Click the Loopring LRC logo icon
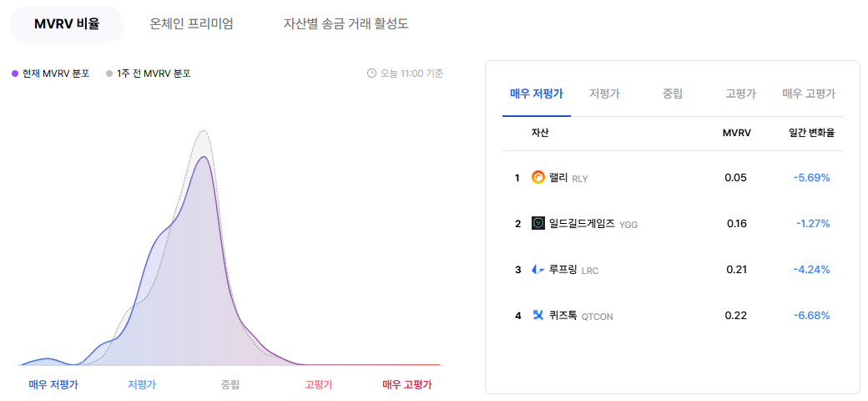 click(538, 270)
